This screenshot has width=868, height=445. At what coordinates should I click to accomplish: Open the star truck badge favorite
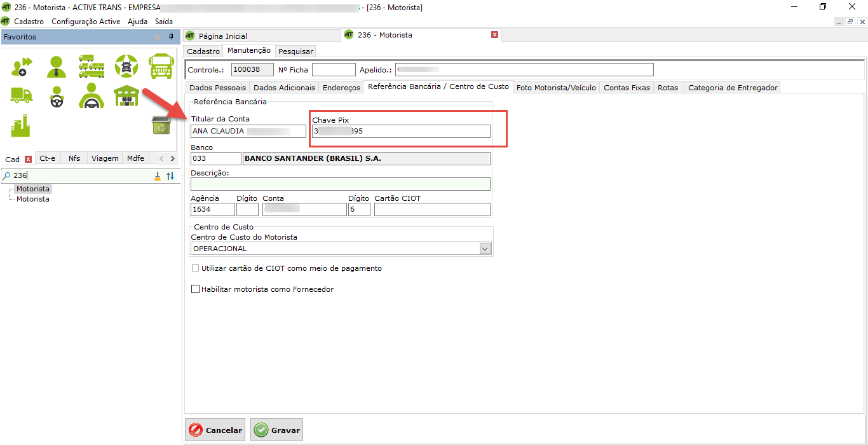click(x=126, y=66)
